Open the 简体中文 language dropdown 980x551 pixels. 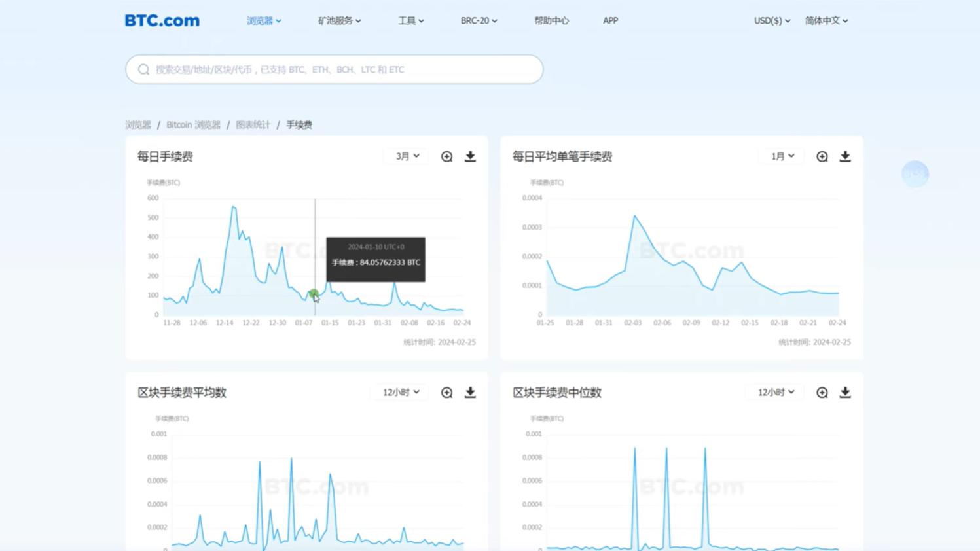coord(826,21)
